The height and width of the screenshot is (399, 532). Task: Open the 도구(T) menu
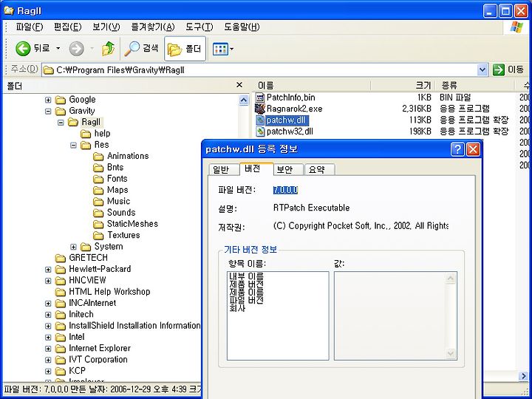coord(199,27)
